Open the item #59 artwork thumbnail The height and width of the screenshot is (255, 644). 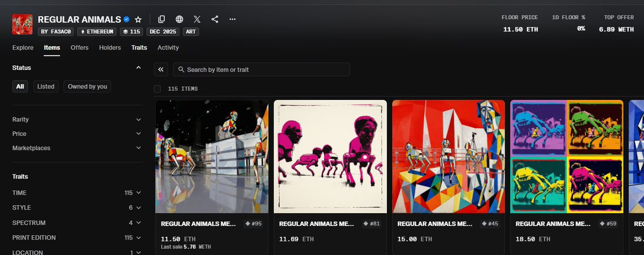pyautogui.click(x=567, y=156)
